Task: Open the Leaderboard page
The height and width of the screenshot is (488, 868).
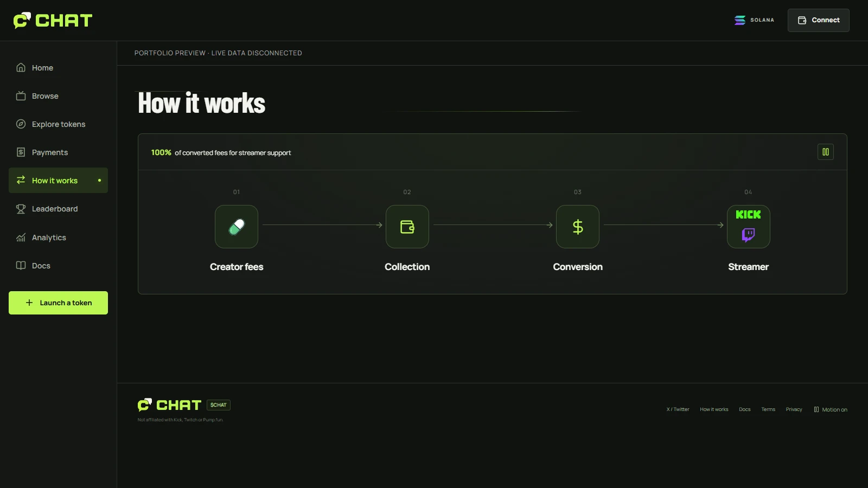Action: [x=58, y=209]
